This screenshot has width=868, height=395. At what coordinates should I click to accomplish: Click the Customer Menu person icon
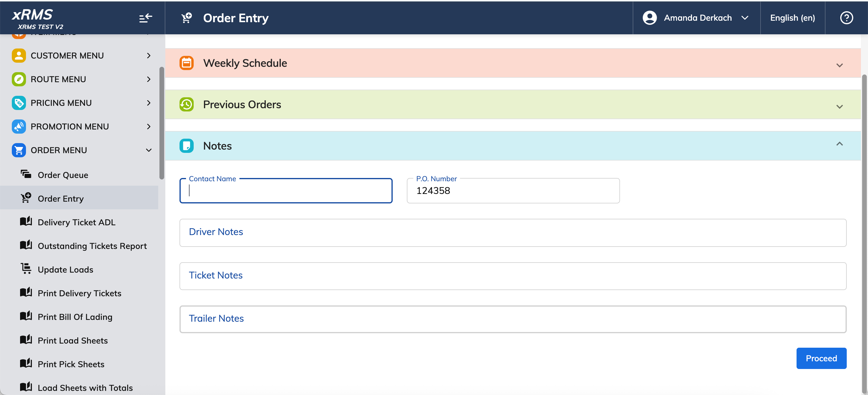point(19,56)
